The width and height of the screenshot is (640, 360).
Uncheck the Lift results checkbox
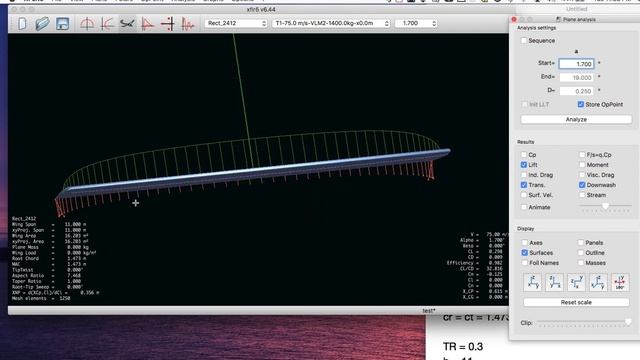(524, 165)
